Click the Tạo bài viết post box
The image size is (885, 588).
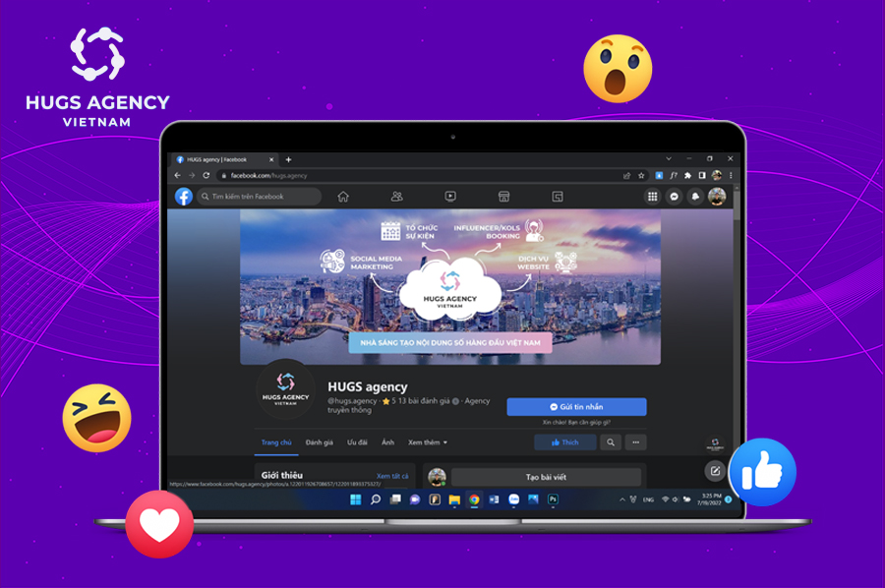click(x=546, y=478)
